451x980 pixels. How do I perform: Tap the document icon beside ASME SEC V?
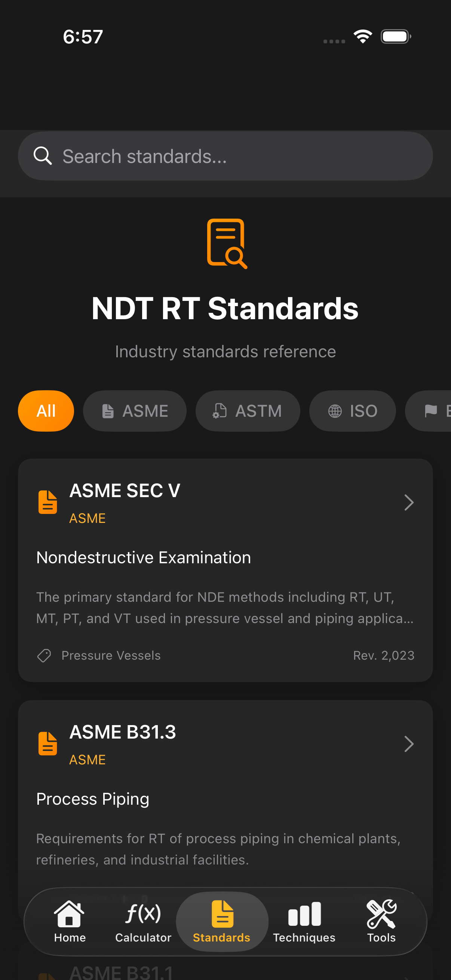pos(47,502)
